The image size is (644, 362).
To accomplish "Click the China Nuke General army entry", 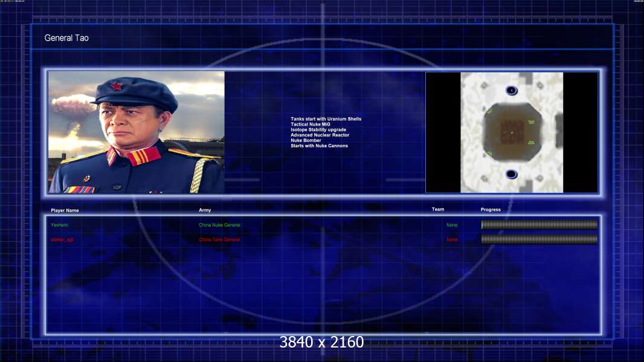I will click(220, 225).
